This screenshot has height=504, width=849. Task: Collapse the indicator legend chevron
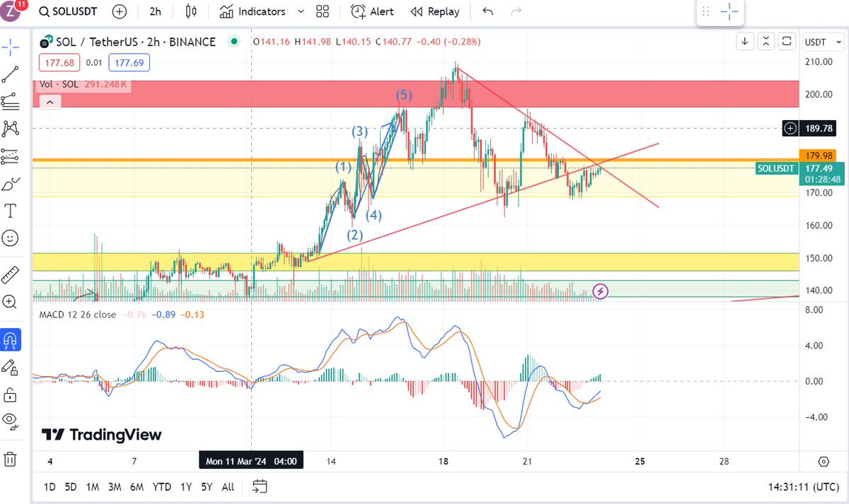point(49,102)
